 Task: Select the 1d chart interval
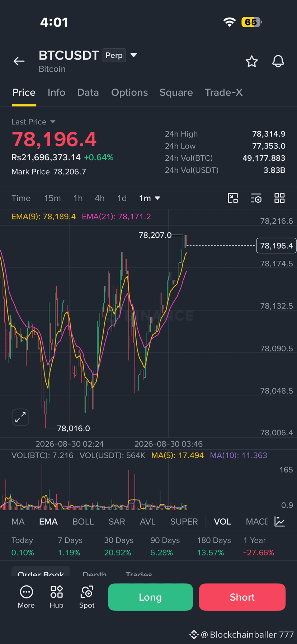122,198
